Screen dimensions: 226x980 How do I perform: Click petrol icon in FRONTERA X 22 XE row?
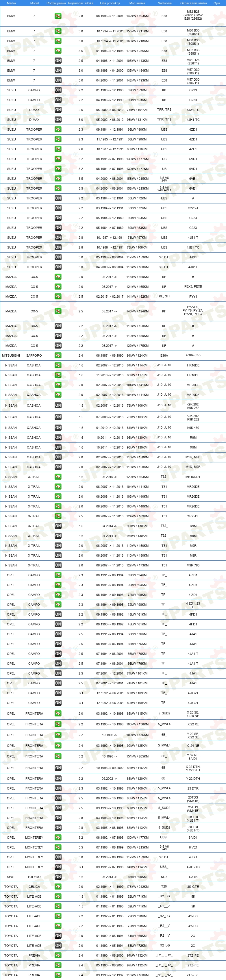pos(58,724)
